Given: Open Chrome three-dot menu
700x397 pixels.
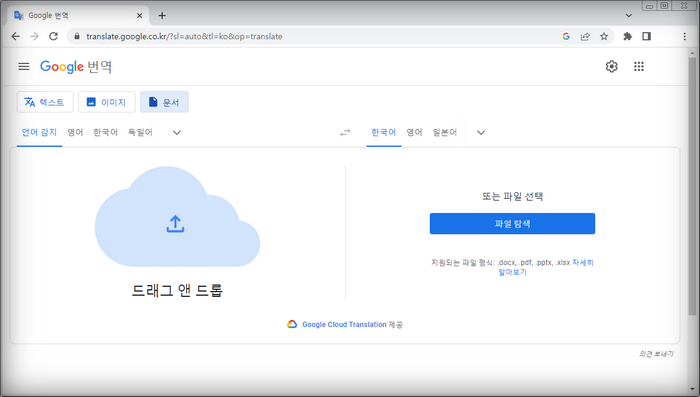Looking at the screenshot, I should point(684,36).
